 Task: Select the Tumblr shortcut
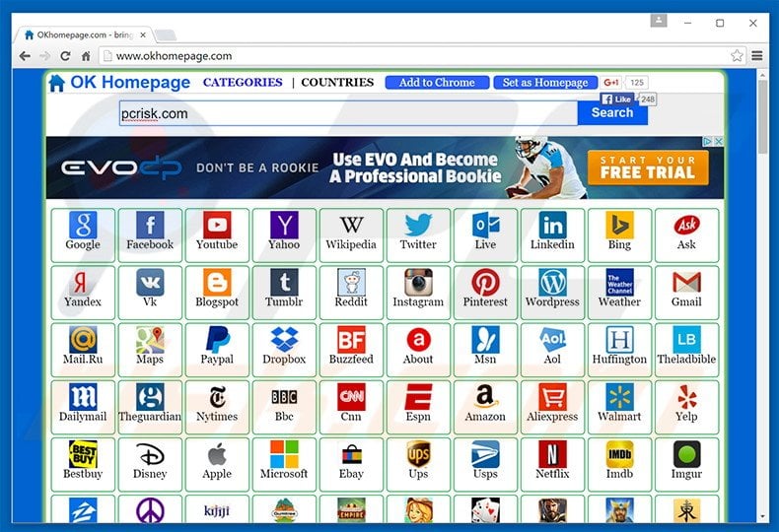(284, 293)
